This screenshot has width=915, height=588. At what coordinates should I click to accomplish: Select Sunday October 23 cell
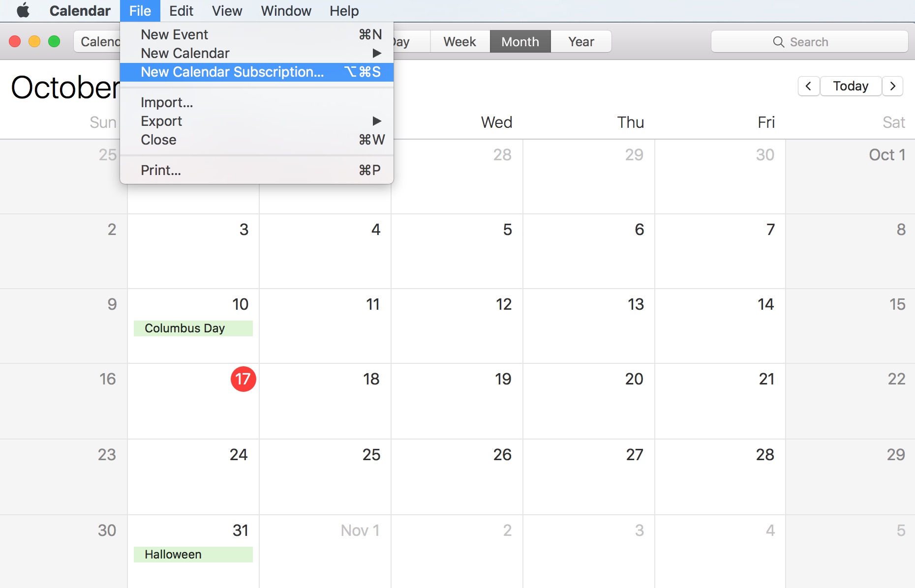(63, 477)
